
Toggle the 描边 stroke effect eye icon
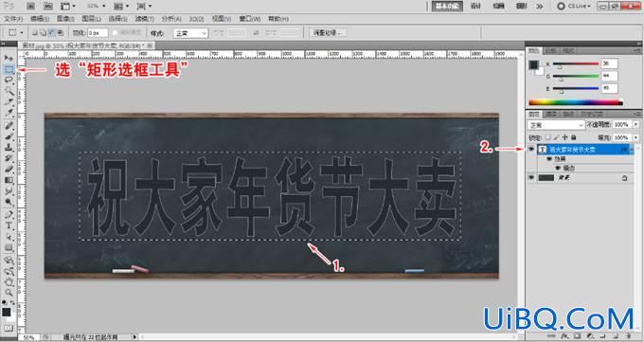pyautogui.click(x=557, y=168)
